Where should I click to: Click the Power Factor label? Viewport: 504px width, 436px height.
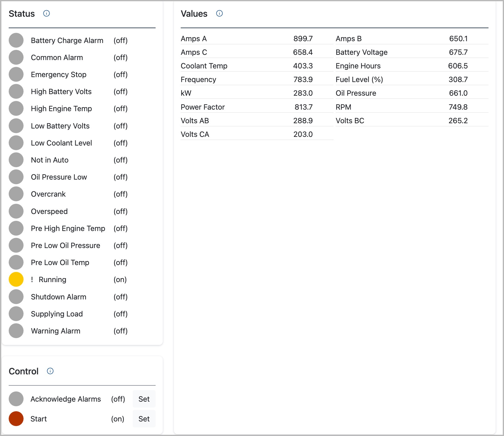tap(203, 107)
